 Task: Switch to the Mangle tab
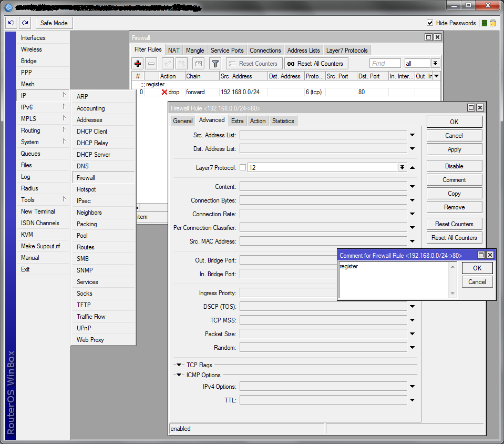pos(195,50)
